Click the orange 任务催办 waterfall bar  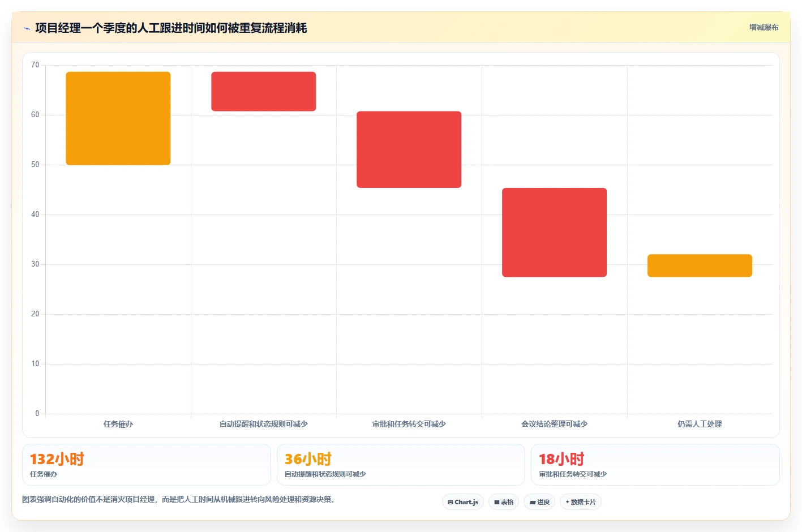click(118, 118)
